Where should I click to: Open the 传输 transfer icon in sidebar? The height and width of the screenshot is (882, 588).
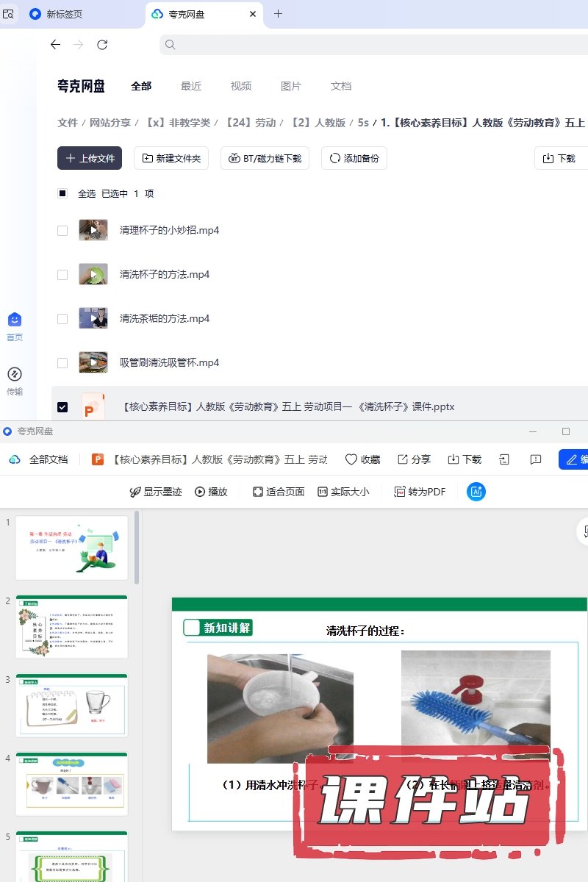(x=15, y=375)
